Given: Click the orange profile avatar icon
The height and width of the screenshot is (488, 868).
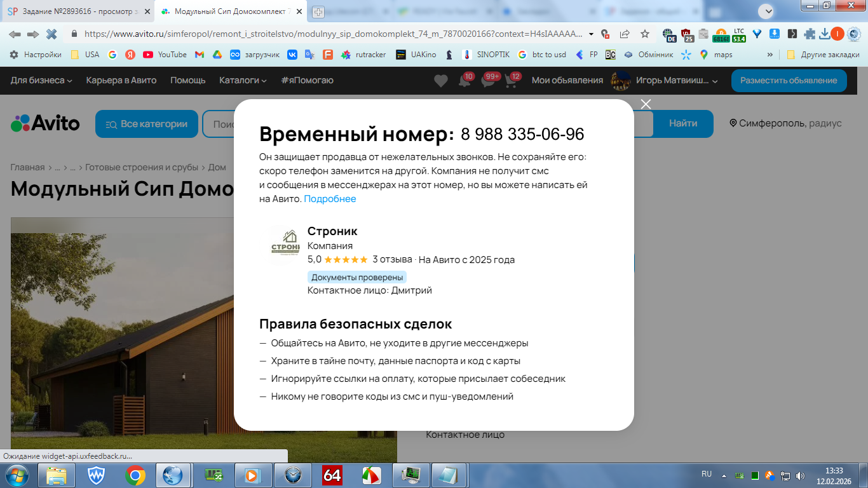Looking at the screenshot, I should [x=837, y=34].
